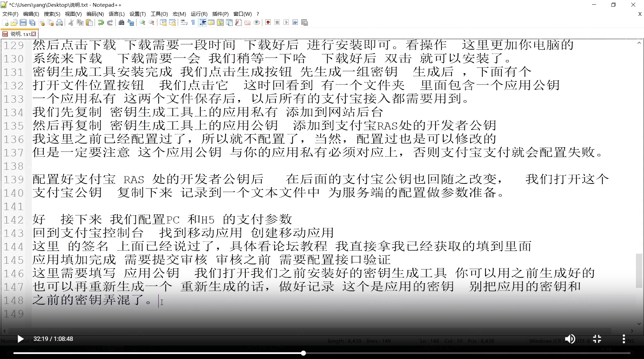Toggle the monitoring eye icon
644x359 pixels.
coord(257,22)
